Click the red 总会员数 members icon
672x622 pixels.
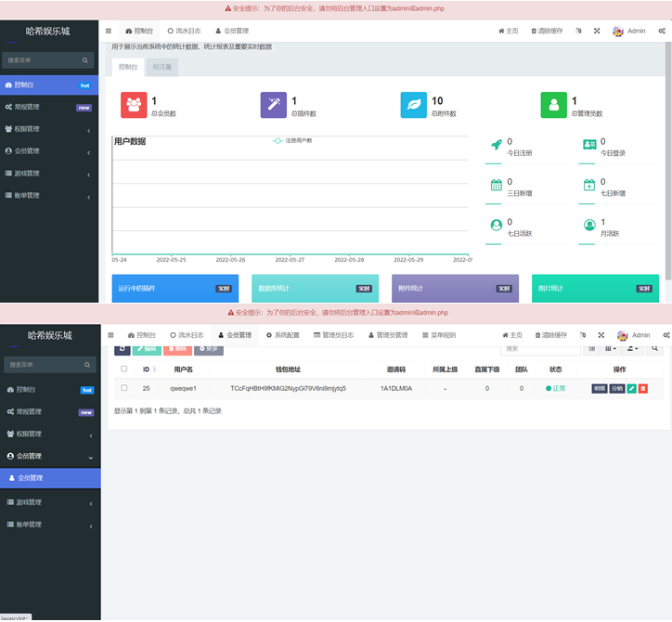134,106
